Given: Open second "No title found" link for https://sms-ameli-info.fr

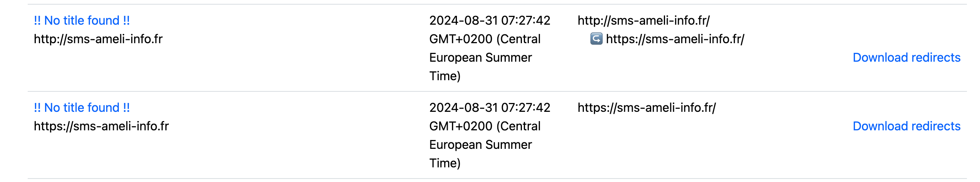Looking at the screenshot, I should coord(82,108).
